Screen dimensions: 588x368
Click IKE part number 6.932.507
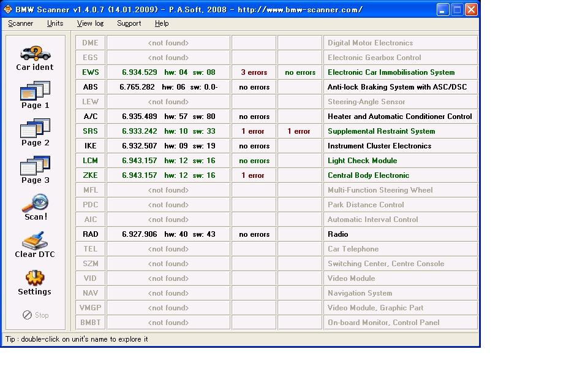point(140,146)
